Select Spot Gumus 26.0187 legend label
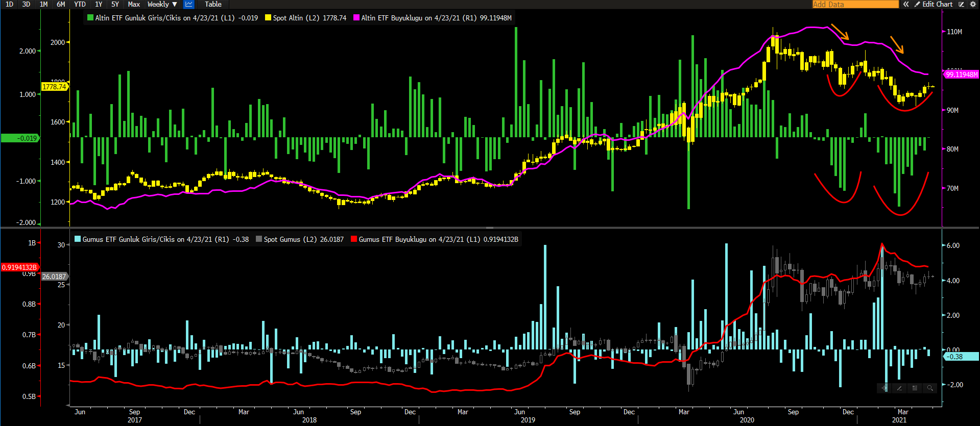 (304, 239)
